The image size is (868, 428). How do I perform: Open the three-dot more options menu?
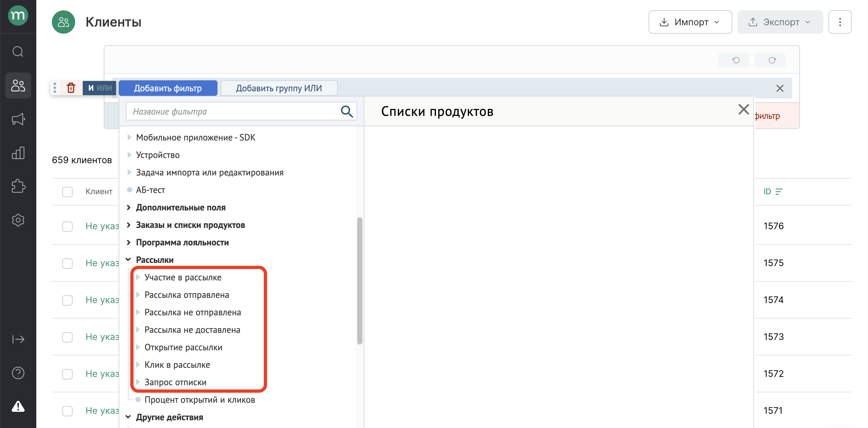click(x=840, y=22)
